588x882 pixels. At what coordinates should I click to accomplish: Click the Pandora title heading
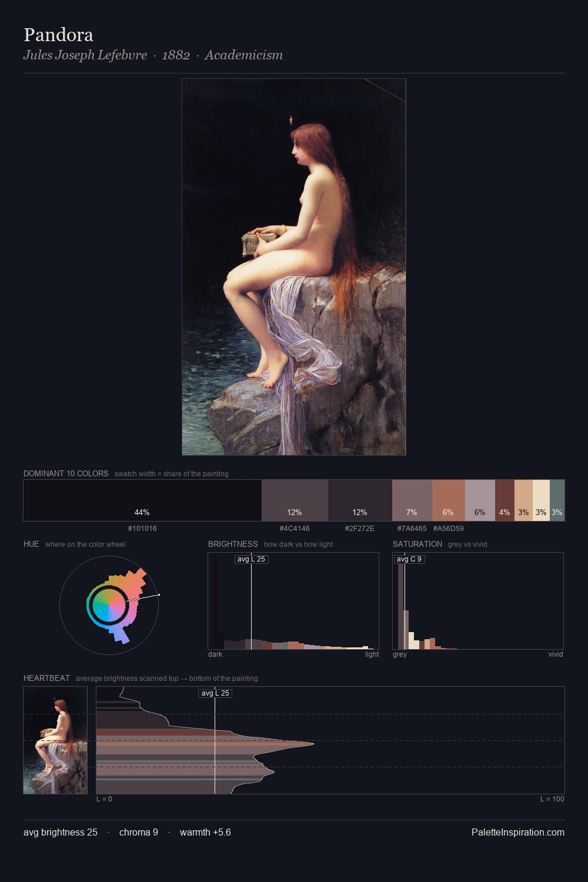click(x=58, y=35)
